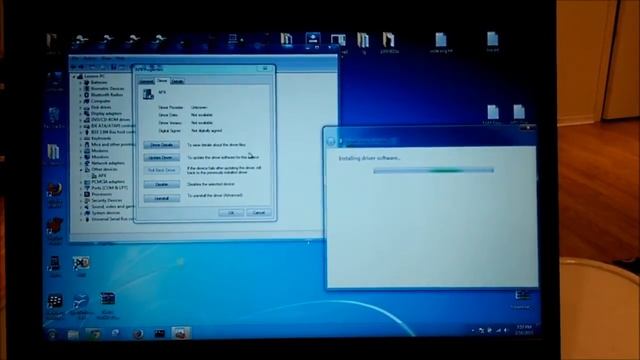Click the Windows Start button

pyautogui.click(x=52, y=334)
